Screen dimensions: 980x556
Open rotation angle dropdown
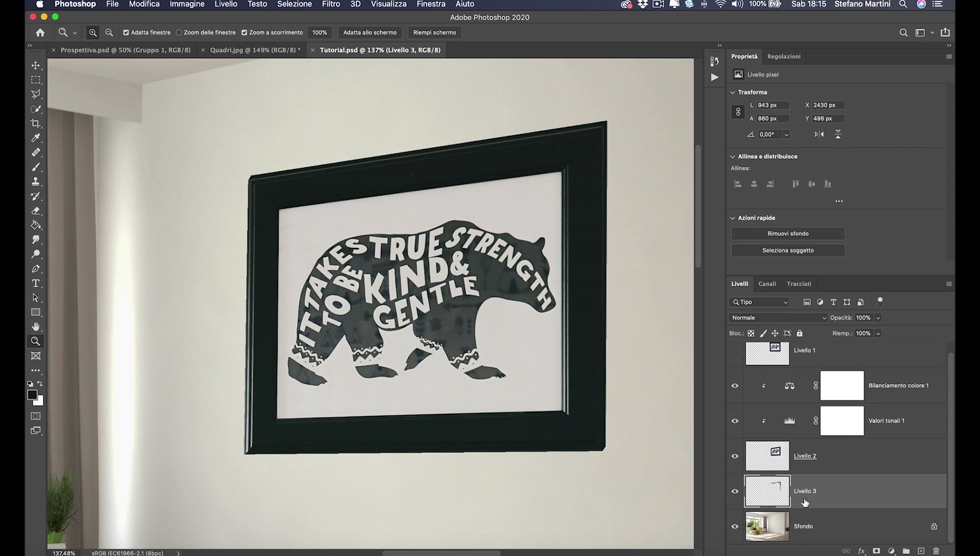pos(787,135)
